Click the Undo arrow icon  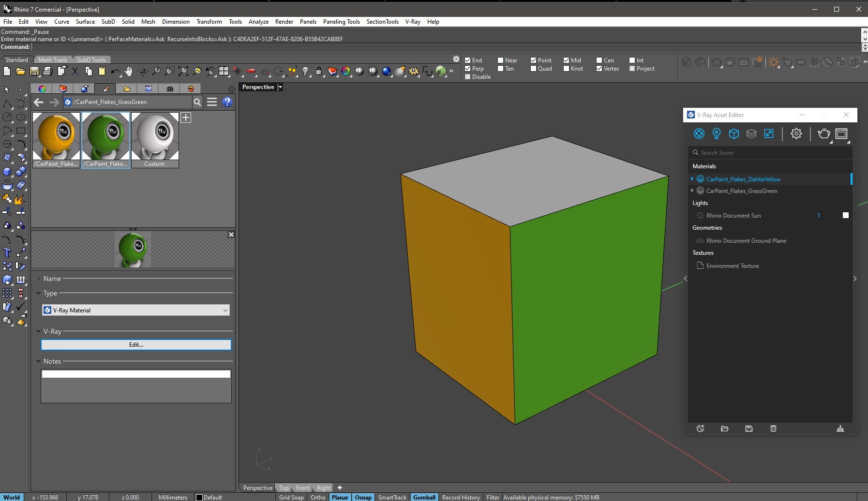(115, 71)
